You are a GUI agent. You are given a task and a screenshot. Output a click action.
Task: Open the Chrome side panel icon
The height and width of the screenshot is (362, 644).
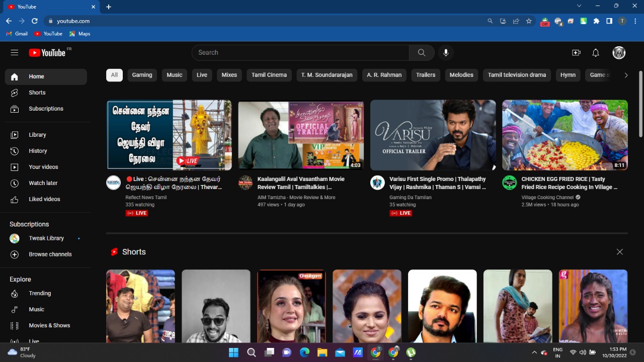pos(609,21)
